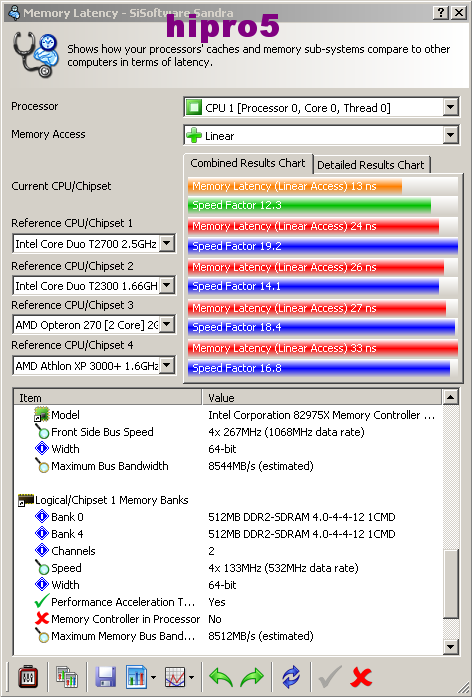Go back with green left arrow
This screenshot has width=472, height=697.
point(221,677)
